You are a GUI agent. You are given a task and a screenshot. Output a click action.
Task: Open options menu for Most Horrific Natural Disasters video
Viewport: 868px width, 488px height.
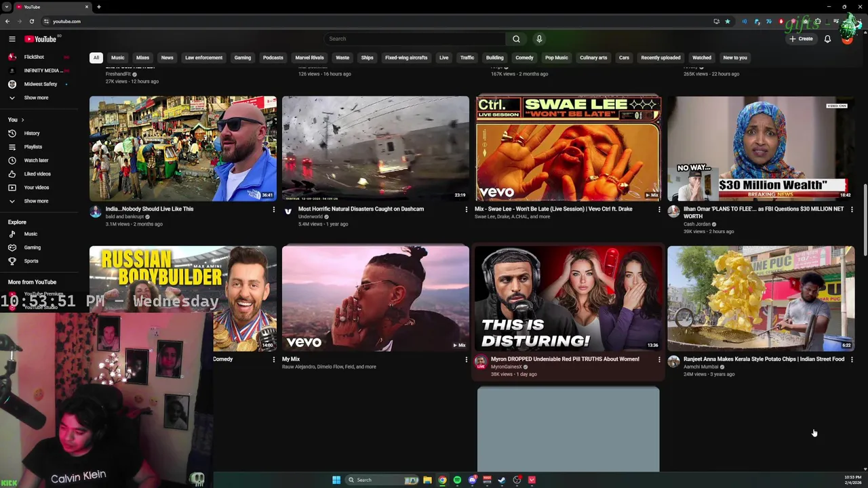pos(467,209)
